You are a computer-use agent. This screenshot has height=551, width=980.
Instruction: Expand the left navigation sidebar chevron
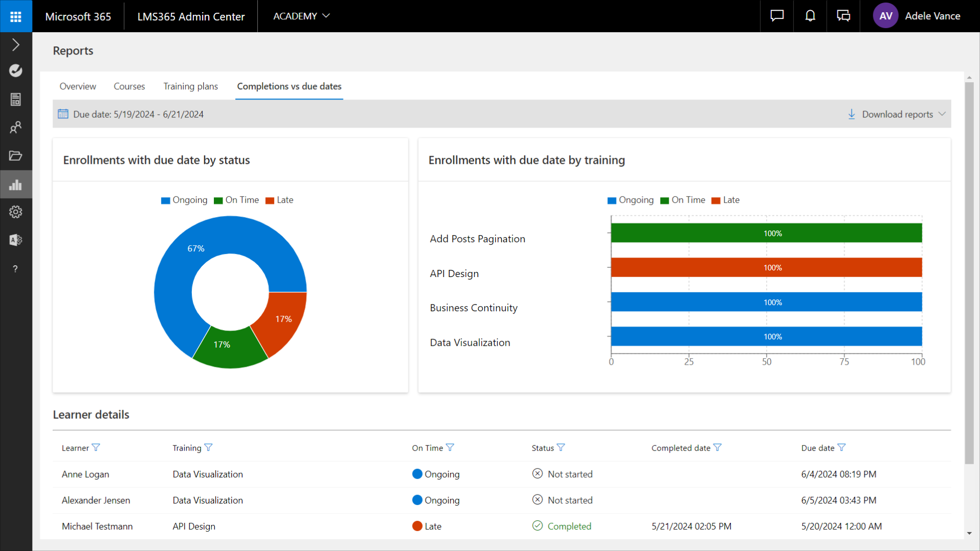click(x=16, y=45)
